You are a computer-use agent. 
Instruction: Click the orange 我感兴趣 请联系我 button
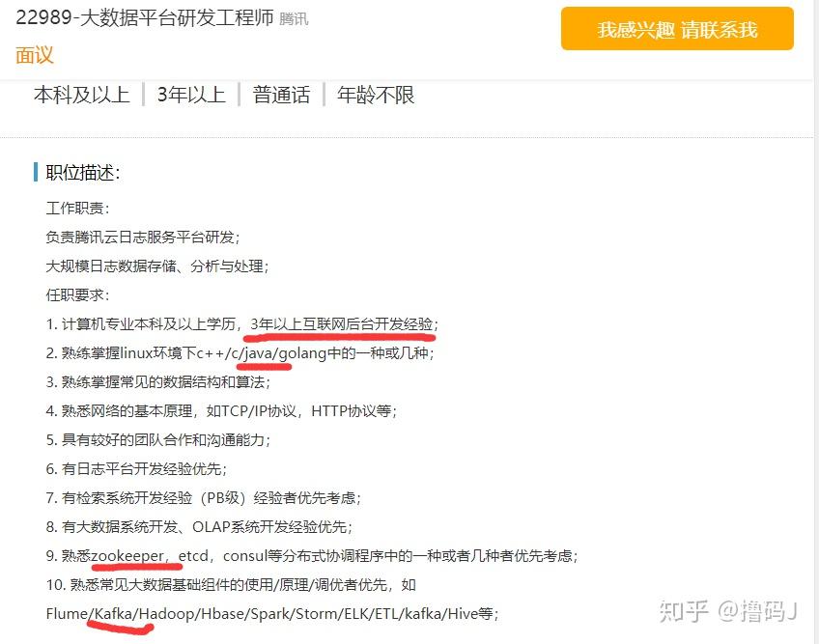pos(677,29)
